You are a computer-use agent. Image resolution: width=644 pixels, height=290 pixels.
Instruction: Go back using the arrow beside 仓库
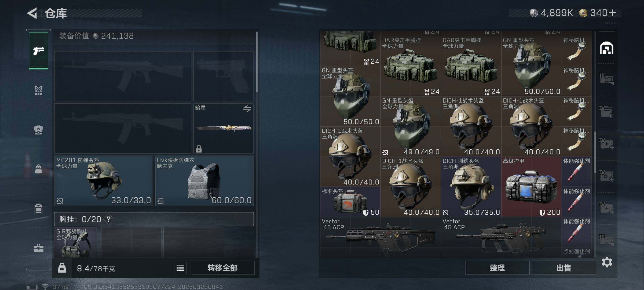32,13
